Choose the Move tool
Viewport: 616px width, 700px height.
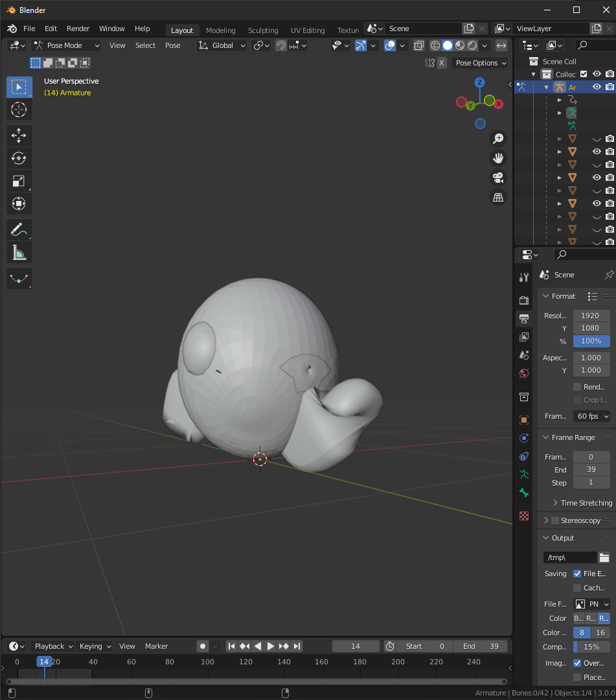pos(19,135)
